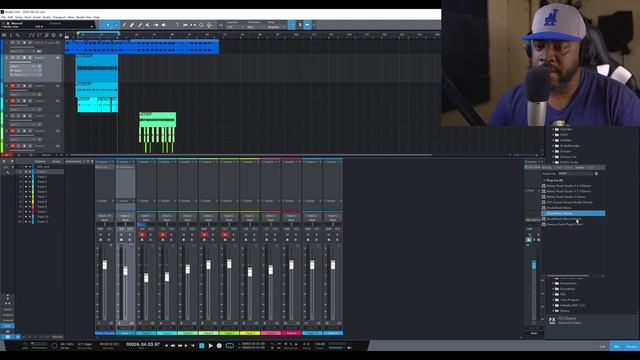This screenshot has width=640, height=360.
Task: Select the Range tool in toolbar
Action: coord(116,25)
